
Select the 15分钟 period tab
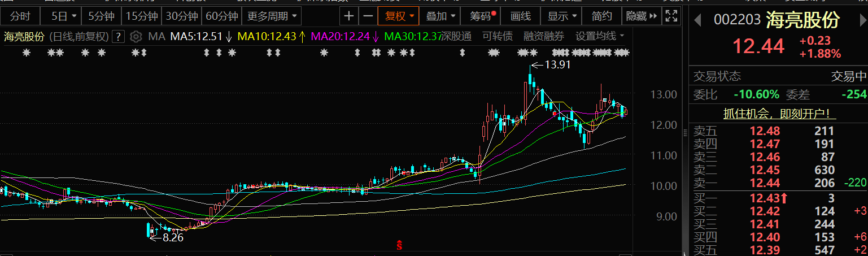point(141,16)
